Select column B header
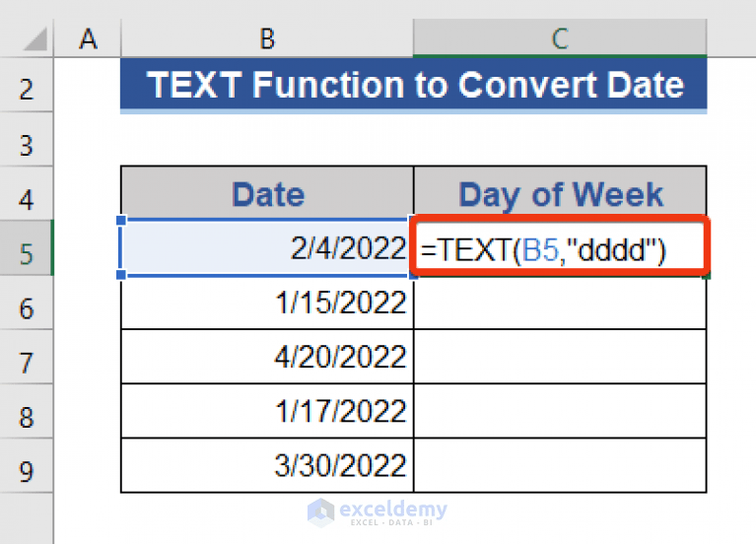 [x=267, y=38]
